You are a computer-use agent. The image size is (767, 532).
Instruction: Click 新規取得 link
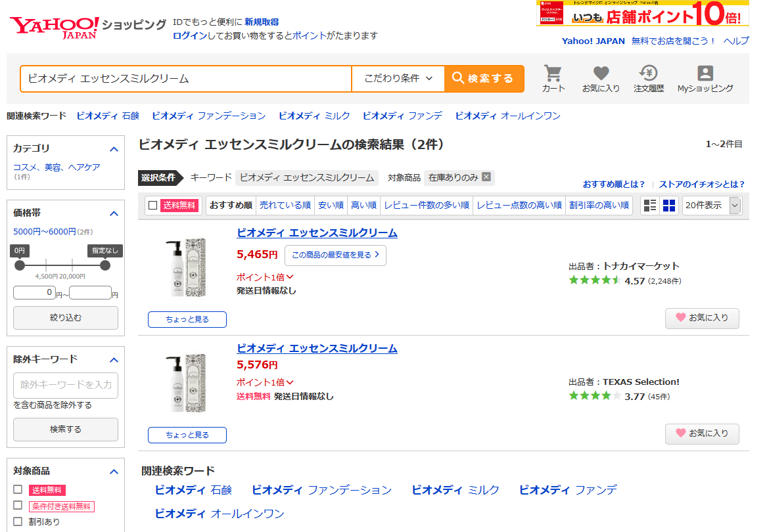click(262, 22)
